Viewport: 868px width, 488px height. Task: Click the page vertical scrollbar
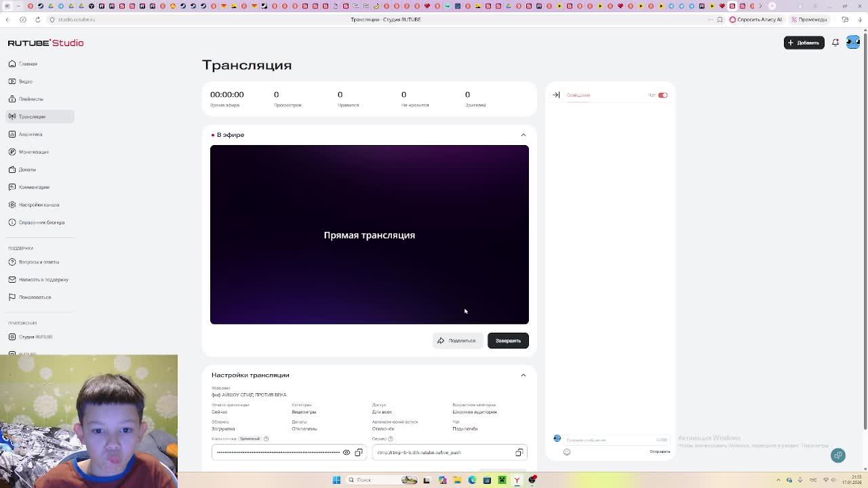coord(865,230)
